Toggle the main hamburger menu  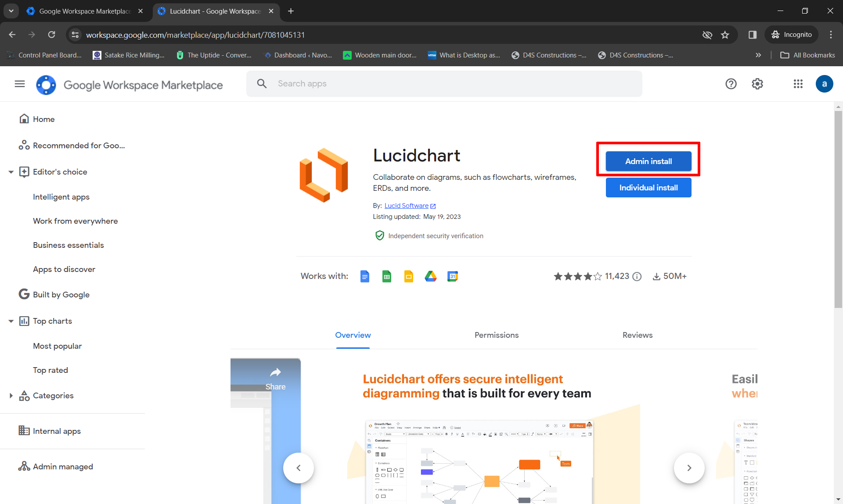click(20, 84)
